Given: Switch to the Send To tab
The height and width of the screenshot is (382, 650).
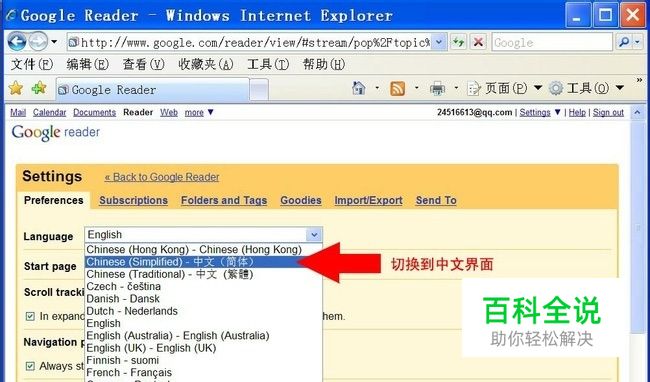Looking at the screenshot, I should pos(436,201).
